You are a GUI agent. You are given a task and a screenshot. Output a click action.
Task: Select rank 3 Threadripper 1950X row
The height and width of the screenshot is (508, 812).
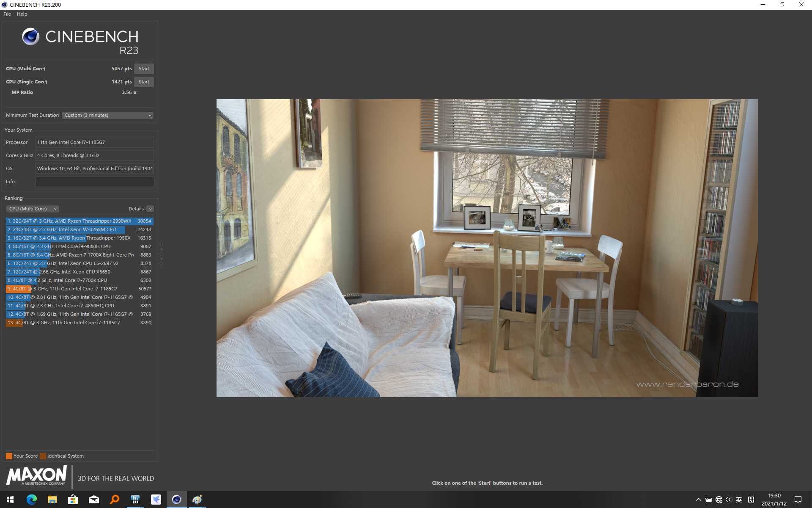pyautogui.click(x=80, y=238)
